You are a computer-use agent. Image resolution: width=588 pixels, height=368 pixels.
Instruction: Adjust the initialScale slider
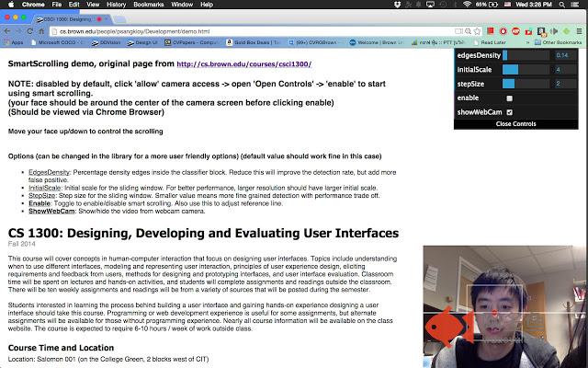point(526,70)
